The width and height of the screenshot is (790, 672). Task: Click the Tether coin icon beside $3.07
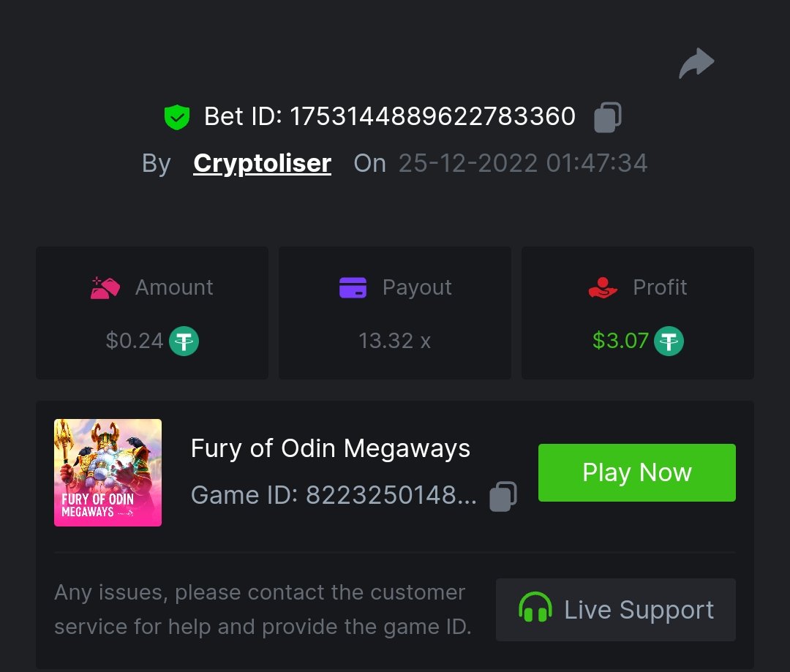pyautogui.click(x=669, y=341)
